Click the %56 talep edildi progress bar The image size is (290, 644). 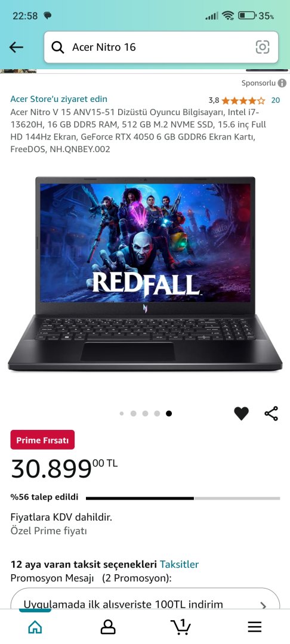[183, 498]
